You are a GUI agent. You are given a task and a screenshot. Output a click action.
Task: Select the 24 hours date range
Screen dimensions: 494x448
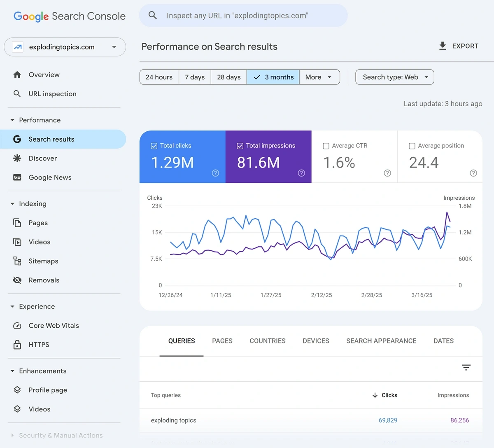(x=159, y=77)
